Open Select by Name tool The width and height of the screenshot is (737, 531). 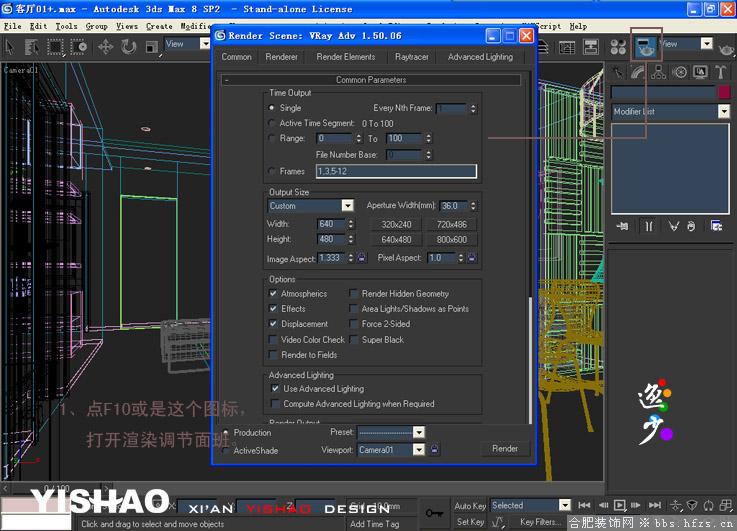pyautogui.click(x=31, y=47)
